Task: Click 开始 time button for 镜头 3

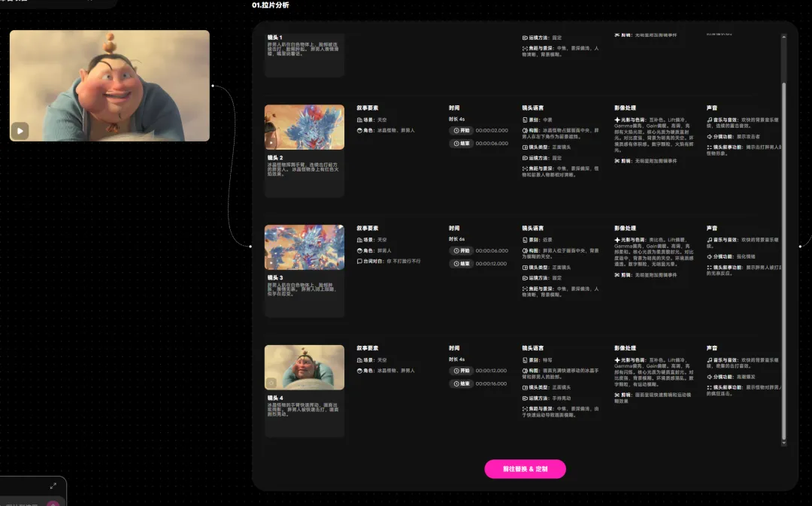Action: tap(461, 250)
